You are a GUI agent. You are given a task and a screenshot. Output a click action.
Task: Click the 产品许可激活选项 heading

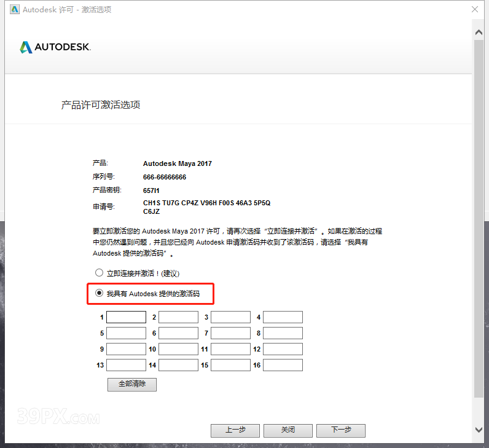(x=100, y=105)
